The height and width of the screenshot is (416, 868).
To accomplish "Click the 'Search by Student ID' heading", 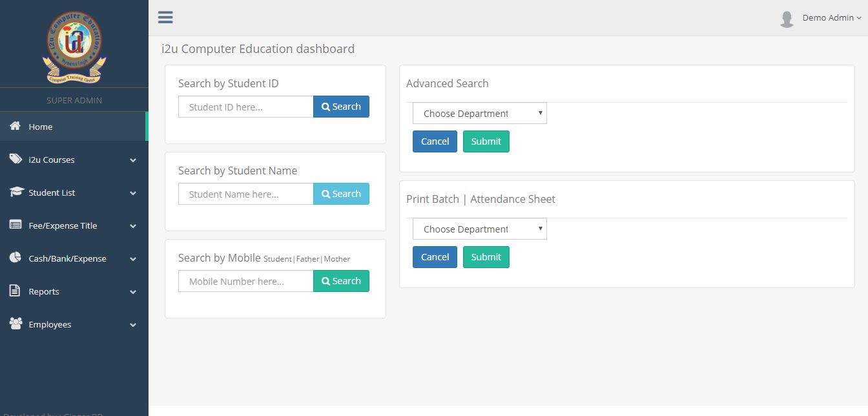I will tap(229, 83).
